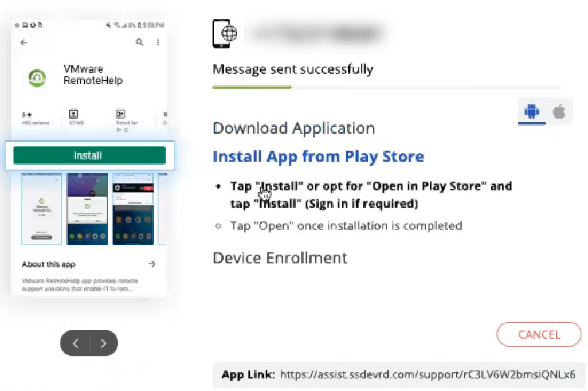Open the About this app arrow
This screenshot has width=588, height=391.
[x=152, y=264]
